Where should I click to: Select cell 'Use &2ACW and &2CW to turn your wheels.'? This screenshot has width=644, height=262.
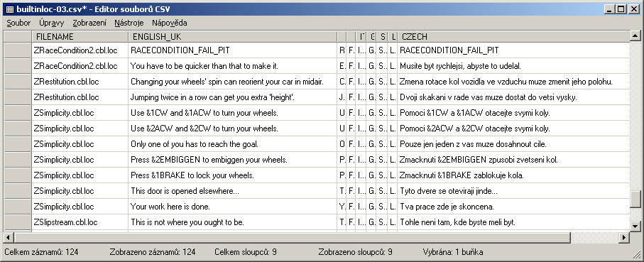coord(232,128)
